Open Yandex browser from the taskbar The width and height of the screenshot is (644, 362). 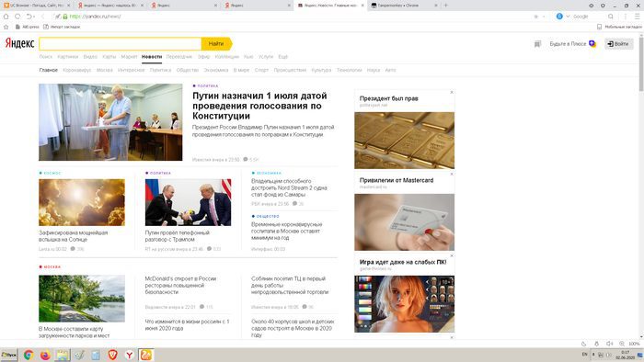(x=130, y=355)
